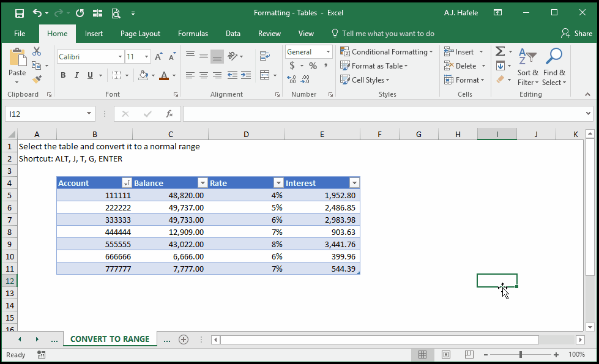The width and height of the screenshot is (599, 364).
Task: Open the Calibri font name dropdown
Action: pyautogui.click(x=120, y=56)
